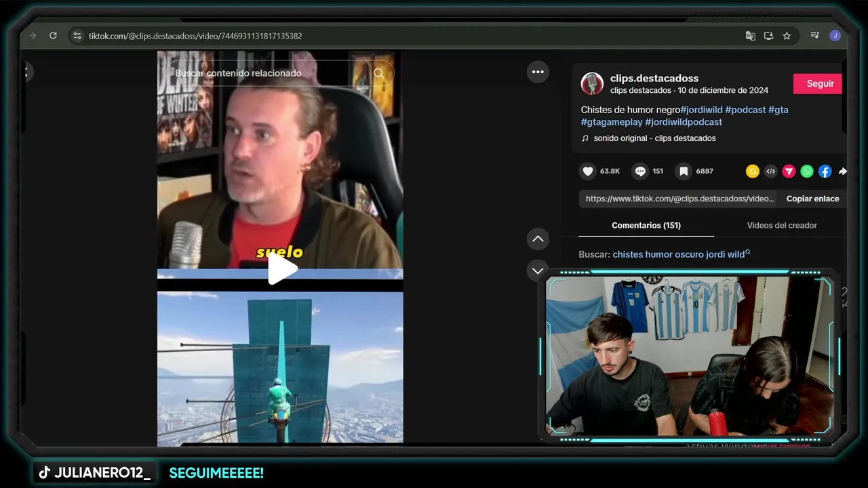Open the #gtagameplay hashtag
The width and height of the screenshot is (868, 488).
pos(612,122)
